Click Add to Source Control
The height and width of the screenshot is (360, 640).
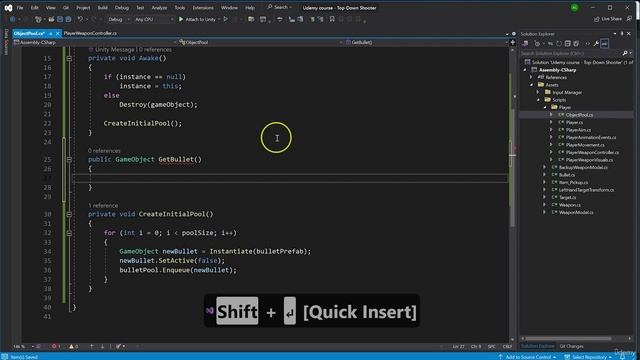pos(527,357)
